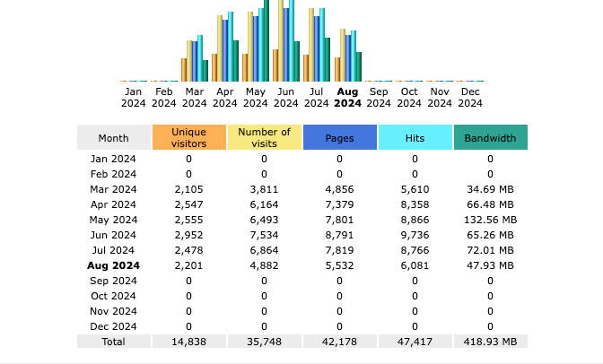Click the yellow Number of visits header

(x=264, y=137)
